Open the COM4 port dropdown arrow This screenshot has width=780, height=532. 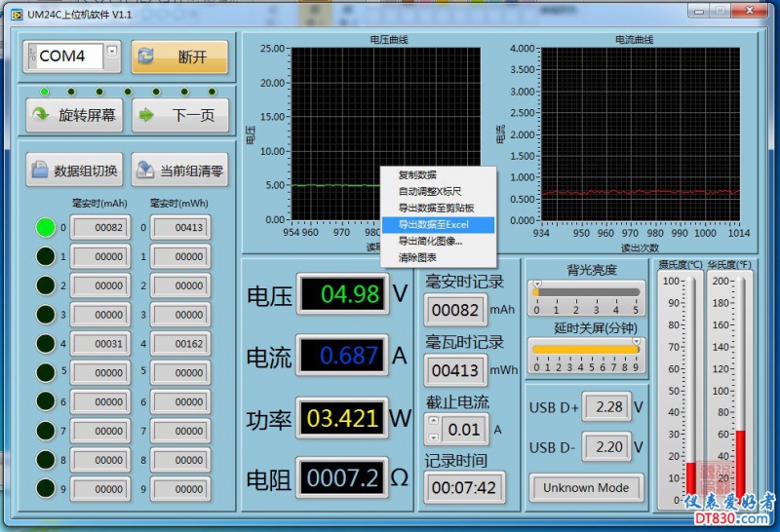[x=112, y=51]
